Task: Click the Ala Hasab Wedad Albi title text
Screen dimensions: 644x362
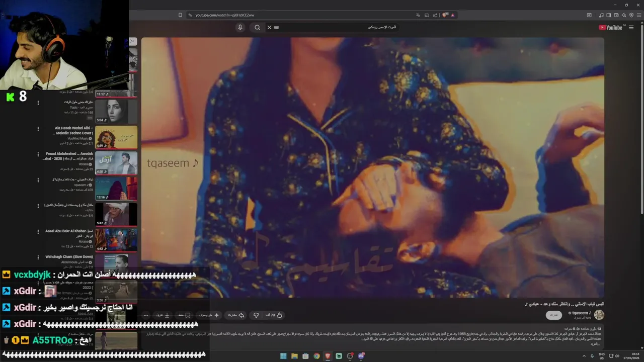Action: point(74,130)
